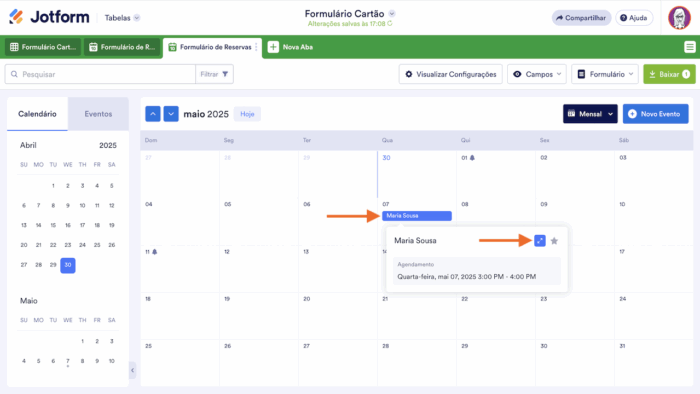
Task: Click the Jotform logo
Action: pyautogui.click(x=49, y=17)
